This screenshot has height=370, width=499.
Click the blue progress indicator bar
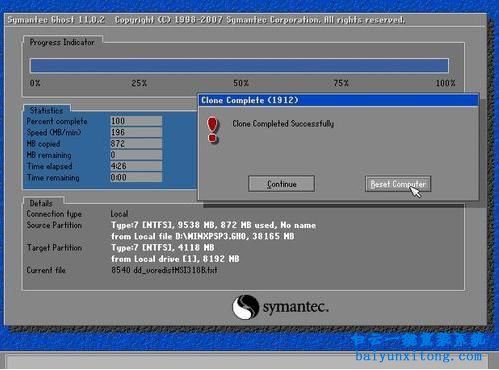pos(239,65)
